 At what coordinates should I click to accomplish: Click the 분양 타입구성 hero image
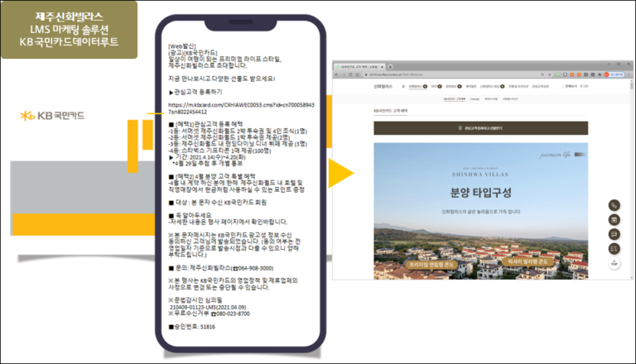[x=480, y=211]
